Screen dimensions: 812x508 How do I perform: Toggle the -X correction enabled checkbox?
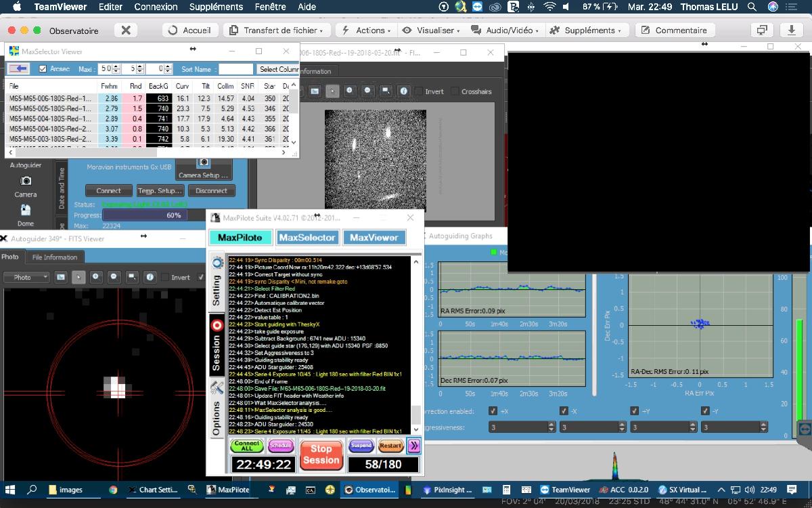tap(563, 411)
